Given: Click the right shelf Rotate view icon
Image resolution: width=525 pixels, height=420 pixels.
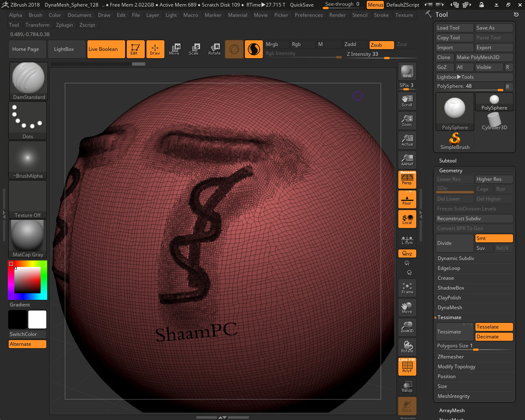Looking at the screenshot, I should pos(407,347).
